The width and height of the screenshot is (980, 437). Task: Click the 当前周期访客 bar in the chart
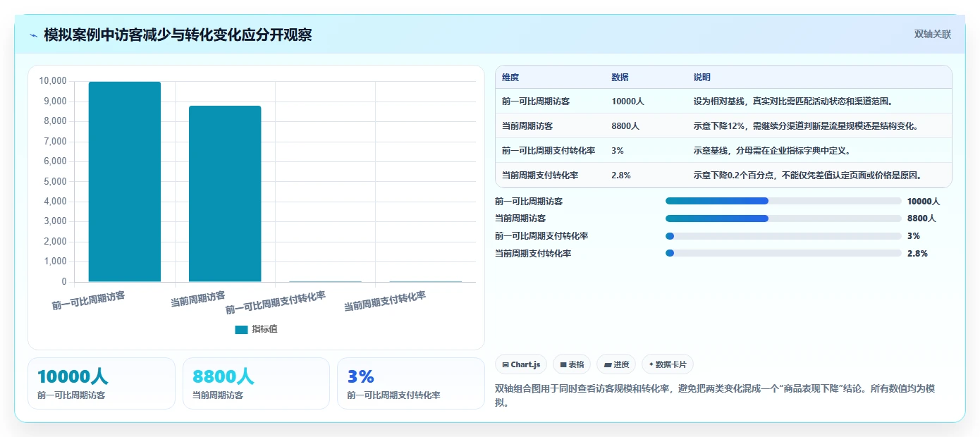[x=225, y=194]
